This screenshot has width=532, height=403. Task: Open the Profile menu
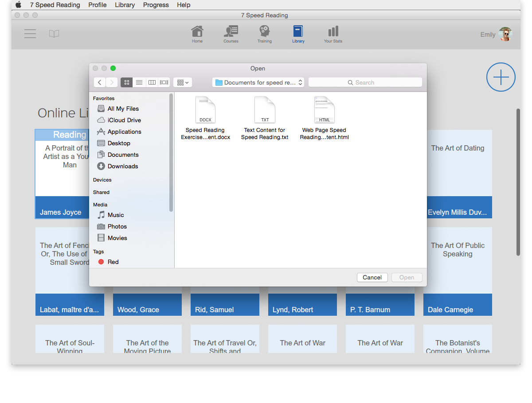(x=98, y=5)
